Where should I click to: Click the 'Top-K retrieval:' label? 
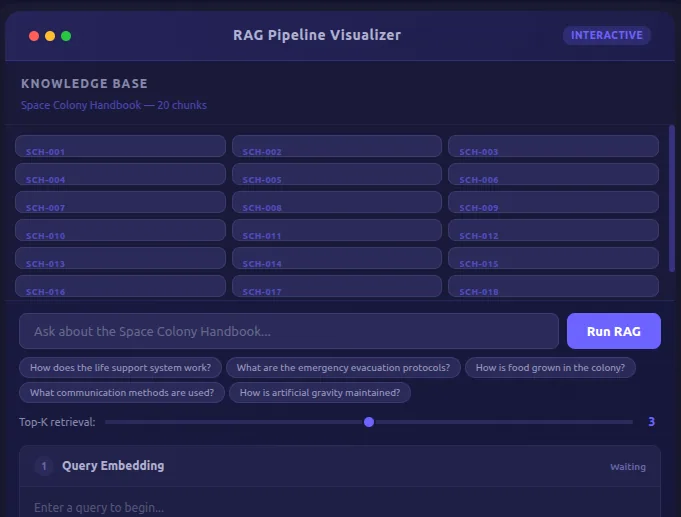pos(57,422)
